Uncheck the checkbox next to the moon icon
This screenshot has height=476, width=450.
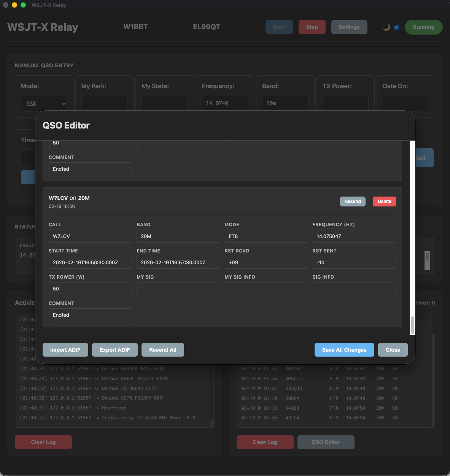tap(396, 27)
